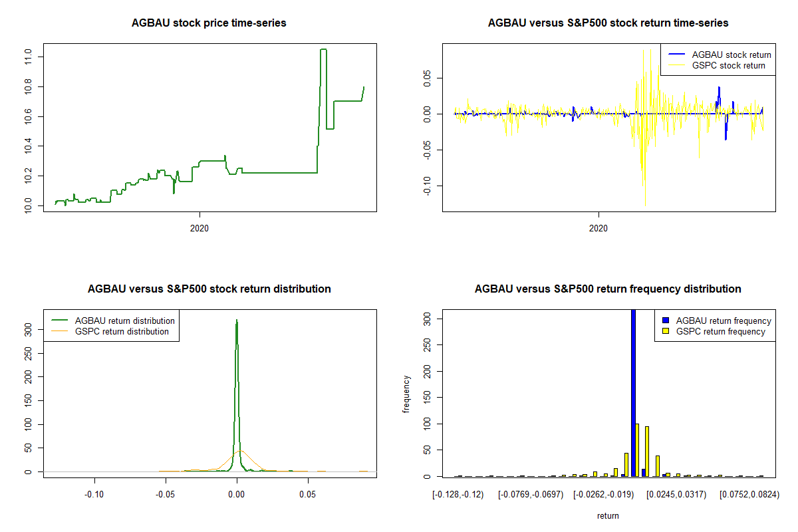Click the "[-0.128,-0.12)" bin label

pyautogui.click(x=459, y=495)
